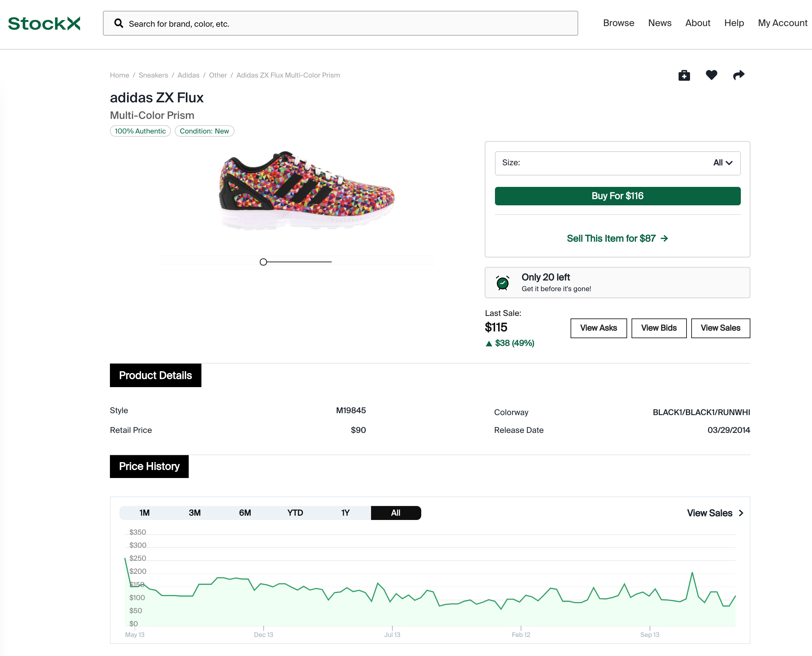Screen dimensions: 812x656
Task: Open the About page
Action: (698, 23)
